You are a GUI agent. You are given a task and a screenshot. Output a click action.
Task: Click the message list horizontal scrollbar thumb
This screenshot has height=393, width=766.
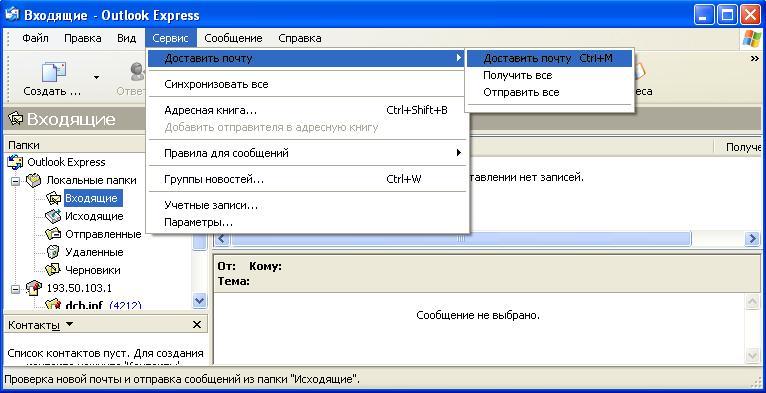[x=461, y=239]
